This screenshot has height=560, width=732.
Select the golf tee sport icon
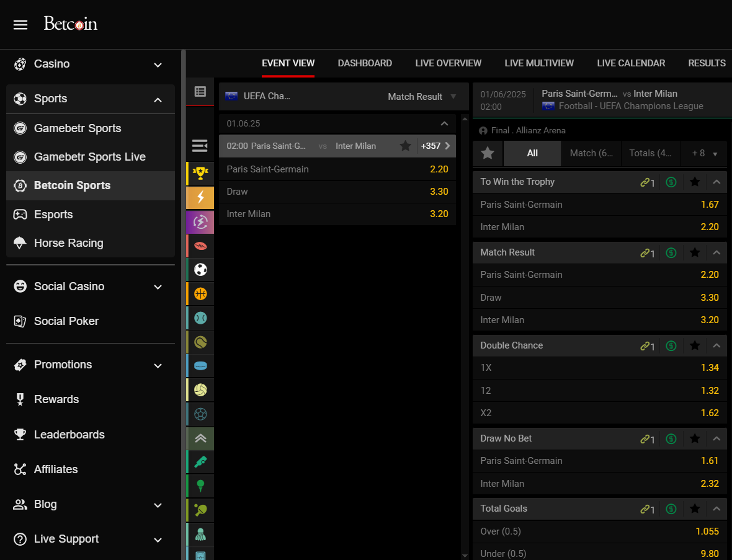coord(200,486)
